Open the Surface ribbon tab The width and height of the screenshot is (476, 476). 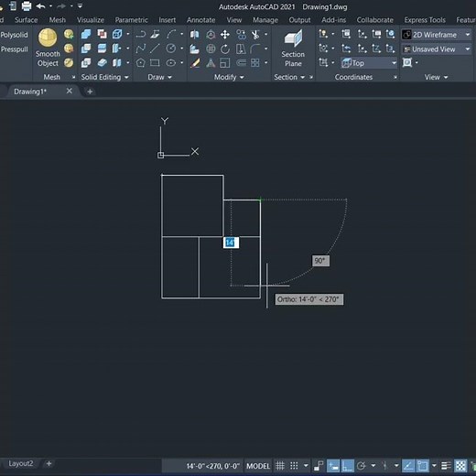click(x=27, y=20)
